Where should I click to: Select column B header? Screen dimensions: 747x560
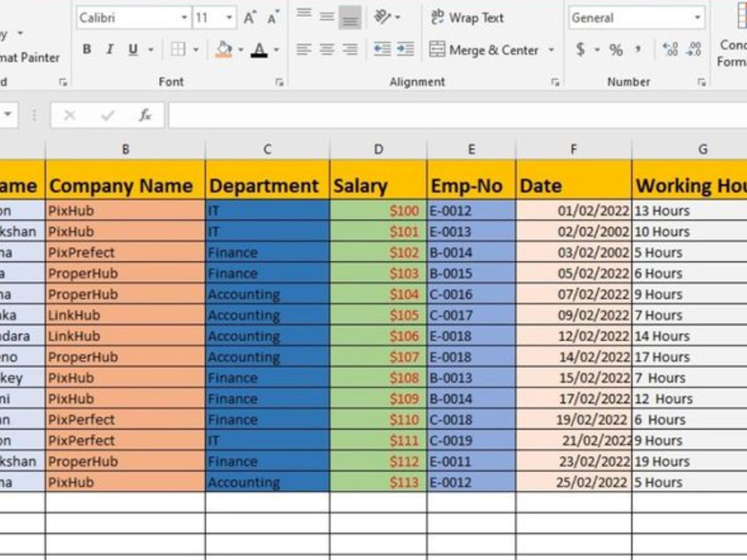[x=125, y=149]
